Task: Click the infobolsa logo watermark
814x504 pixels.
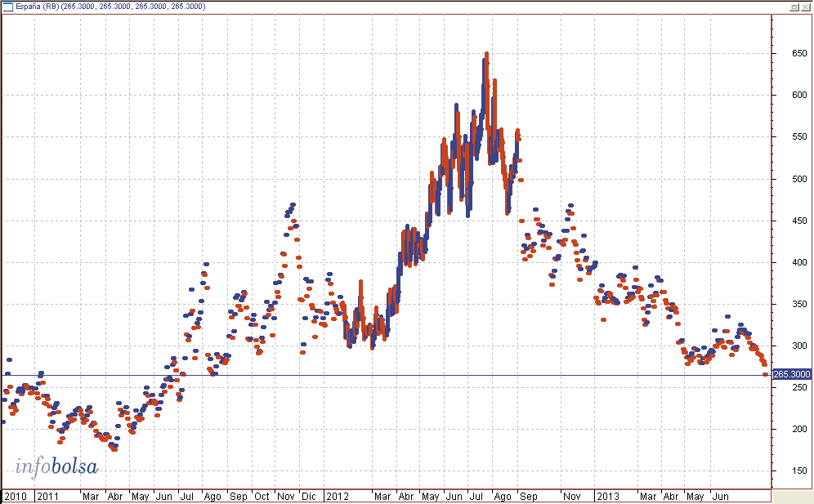Action: pyautogui.click(x=56, y=467)
